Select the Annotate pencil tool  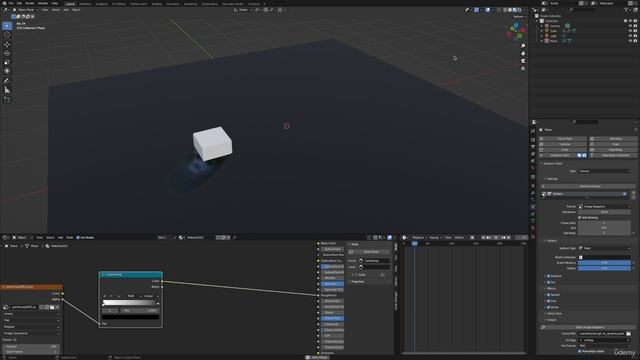(x=7, y=80)
